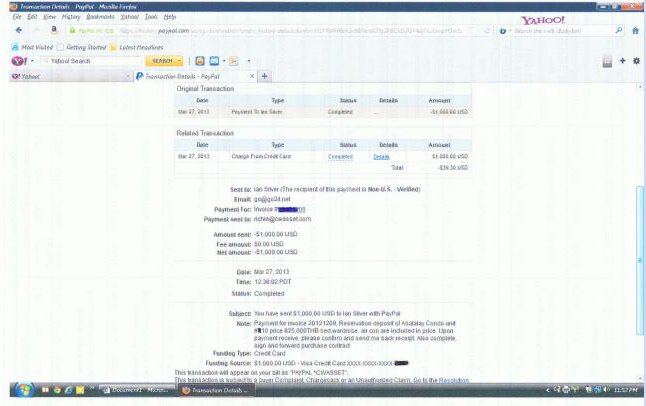Open Yahoo toolbar settings gear
This screenshot has width=646, height=406.
pyautogui.click(x=636, y=61)
